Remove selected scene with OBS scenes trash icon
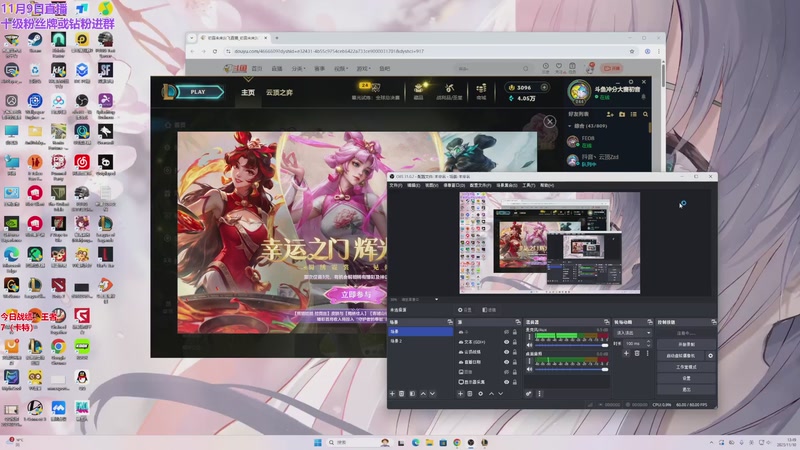This screenshot has width=800, height=450. coord(402,394)
